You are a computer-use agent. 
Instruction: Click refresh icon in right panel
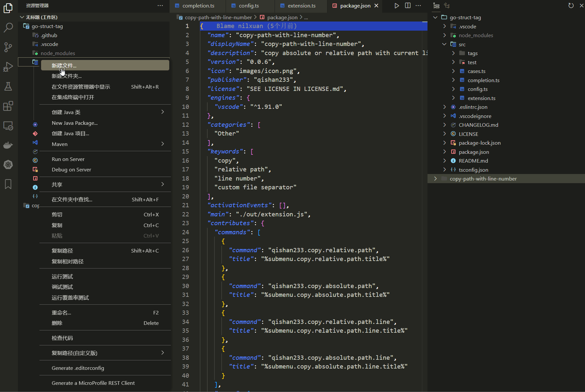tap(571, 6)
